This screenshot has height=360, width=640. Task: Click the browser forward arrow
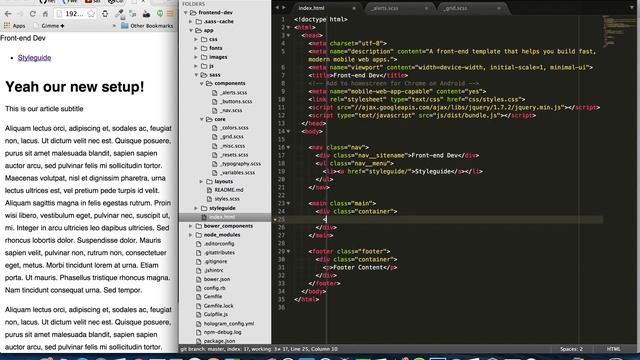(x=20, y=14)
